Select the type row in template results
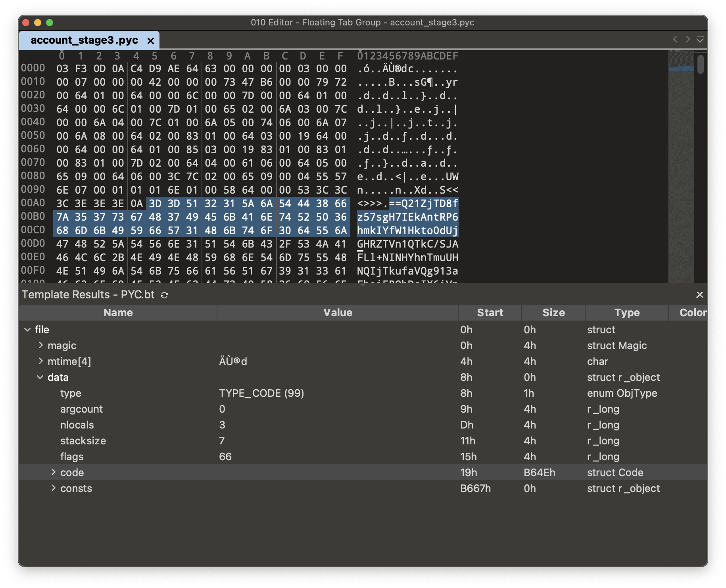The image size is (726, 588). [363, 393]
